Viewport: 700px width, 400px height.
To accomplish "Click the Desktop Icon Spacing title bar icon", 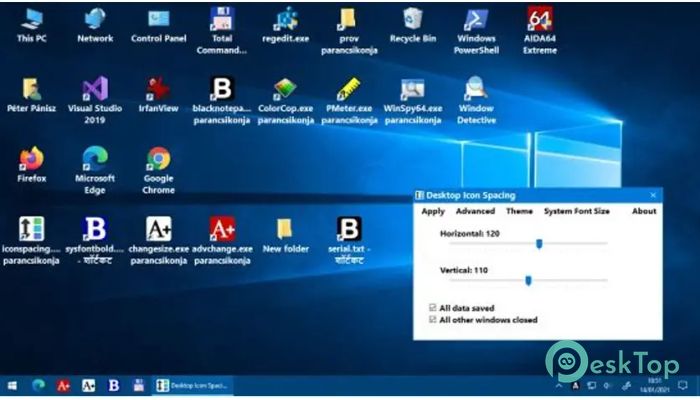I will click(x=420, y=195).
